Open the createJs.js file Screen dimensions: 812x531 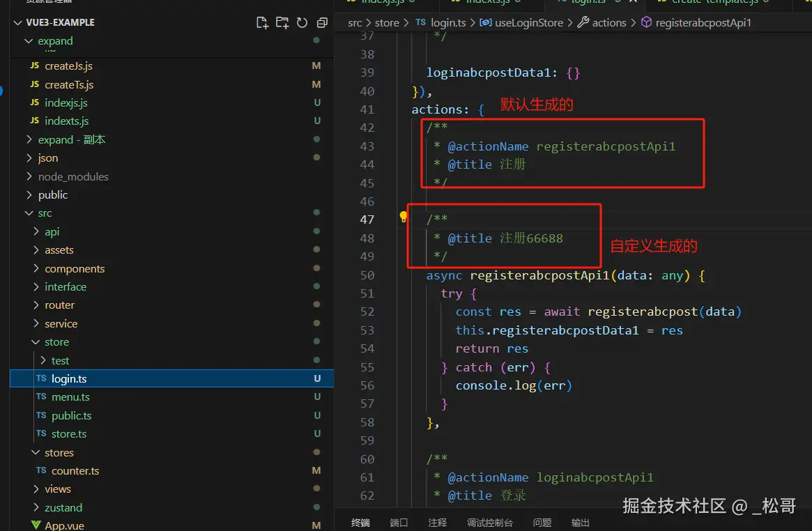point(68,66)
